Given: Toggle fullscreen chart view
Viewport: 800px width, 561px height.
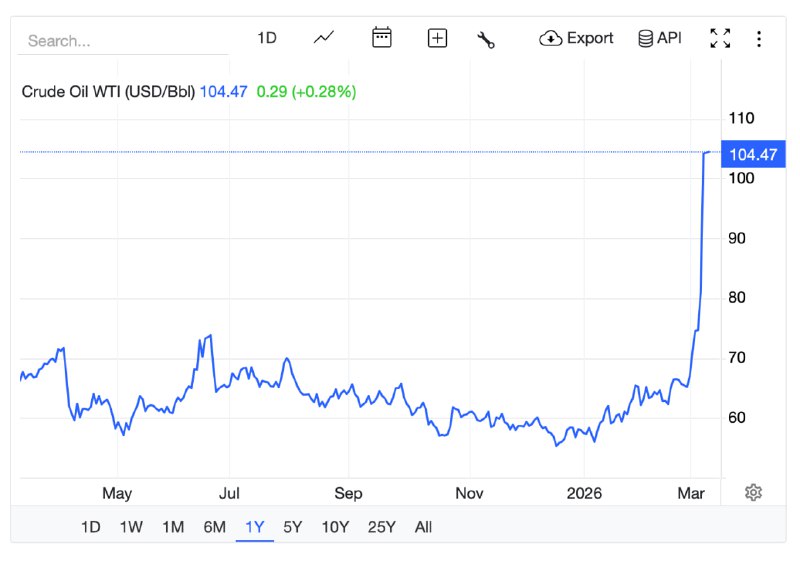Looking at the screenshot, I should [x=720, y=38].
